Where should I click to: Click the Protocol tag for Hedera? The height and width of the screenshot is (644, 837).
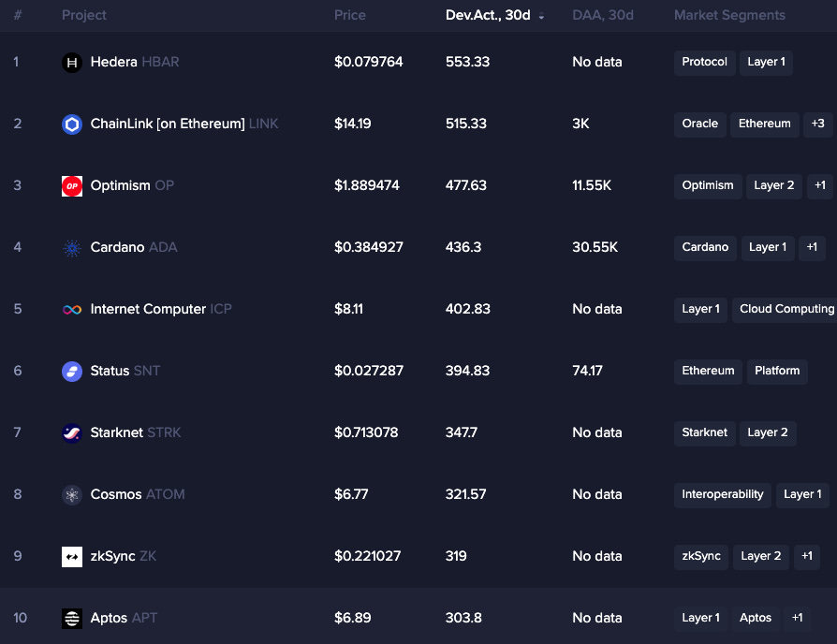tap(705, 63)
